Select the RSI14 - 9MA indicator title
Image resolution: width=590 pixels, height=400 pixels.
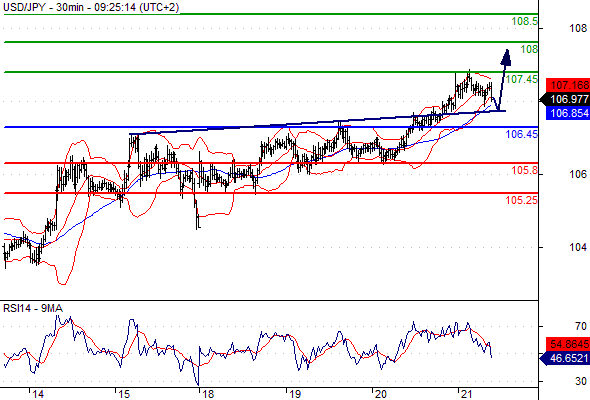33,308
